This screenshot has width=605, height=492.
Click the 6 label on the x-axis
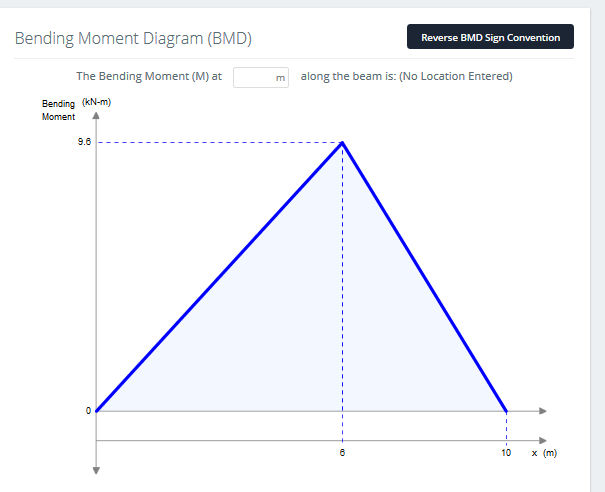tap(343, 453)
